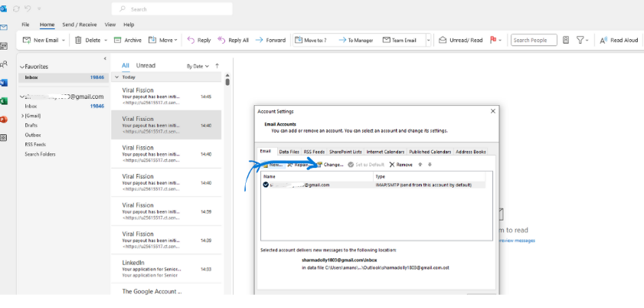Switch to Data Files tab in Account Settings
This screenshot has width=644, height=308.
289,152
